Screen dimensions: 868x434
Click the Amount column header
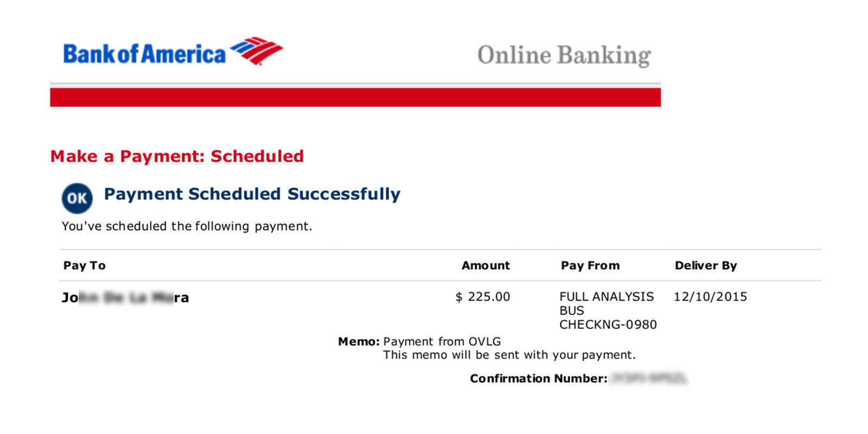pyautogui.click(x=486, y=265)
